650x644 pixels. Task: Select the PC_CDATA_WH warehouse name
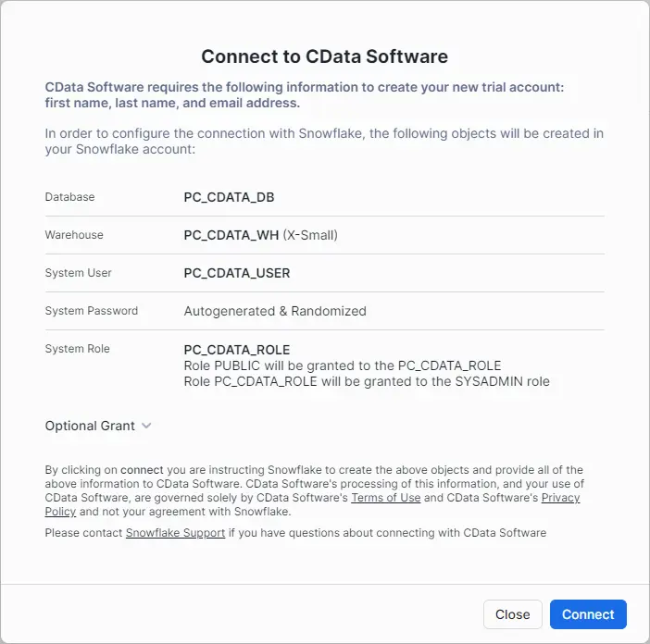(x=231, y=235)
